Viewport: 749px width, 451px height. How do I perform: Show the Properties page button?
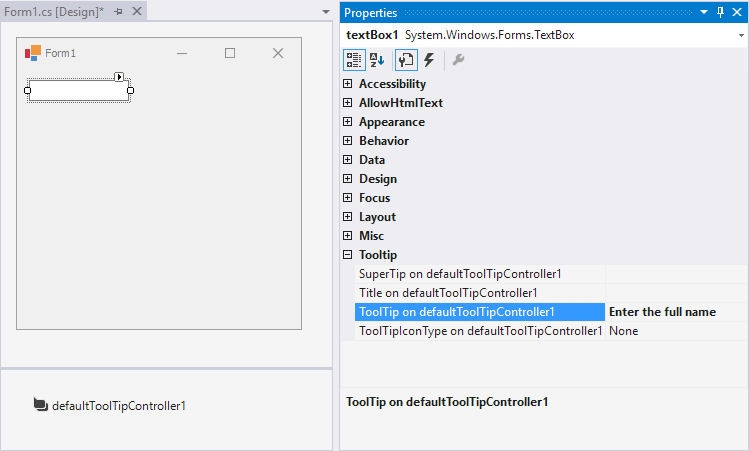click(x=407, y=60)
